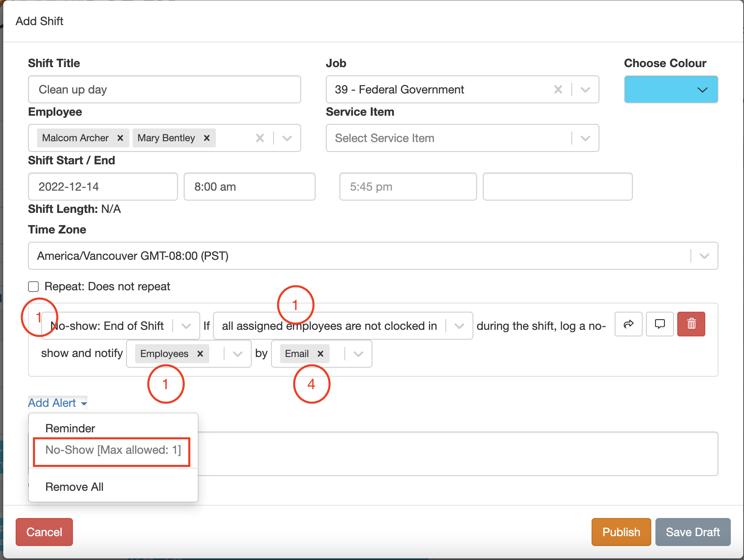Open the Choose Colour picker
Viewport: 744px width, 560px height.
pos(670,89)
